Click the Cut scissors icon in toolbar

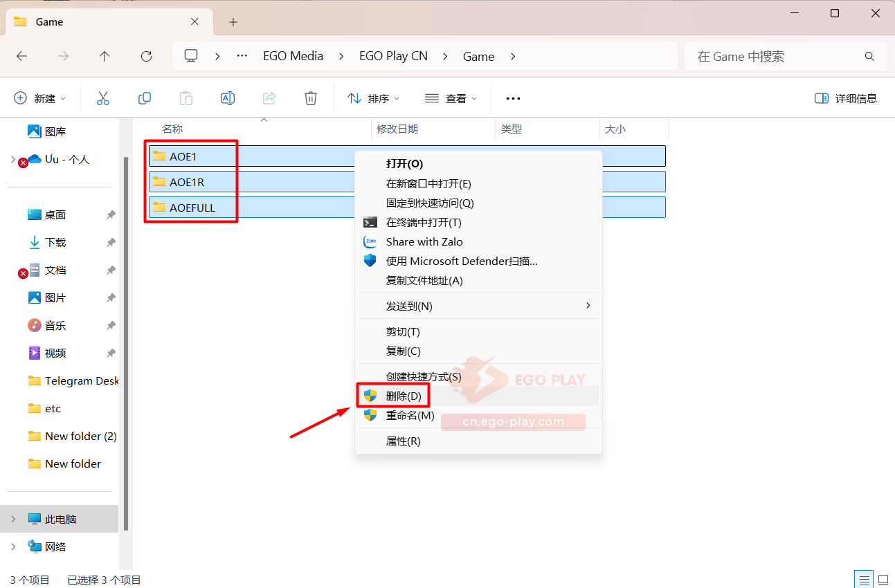(103, 98)
